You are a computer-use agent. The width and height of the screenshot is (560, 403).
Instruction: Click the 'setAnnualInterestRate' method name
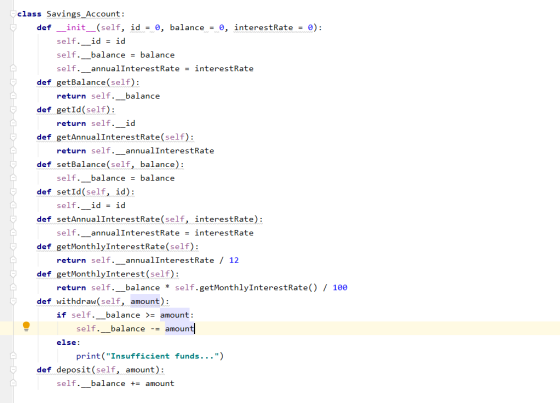[108, 219]
